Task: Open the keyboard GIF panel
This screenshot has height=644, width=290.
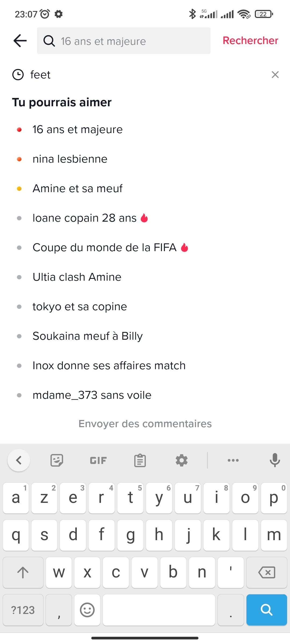Action: pyautogui.click(x=98, y=460)
